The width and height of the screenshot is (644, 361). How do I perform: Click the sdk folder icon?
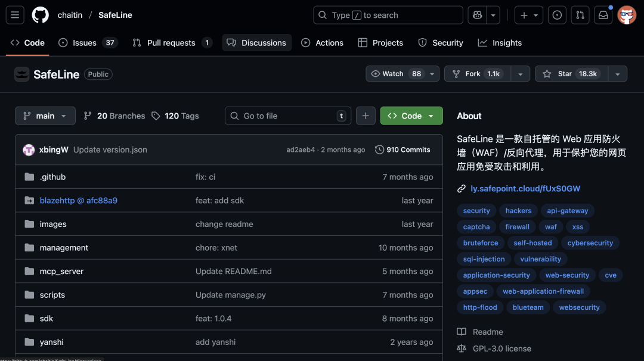pyautogui.click(x=29, y=318)
